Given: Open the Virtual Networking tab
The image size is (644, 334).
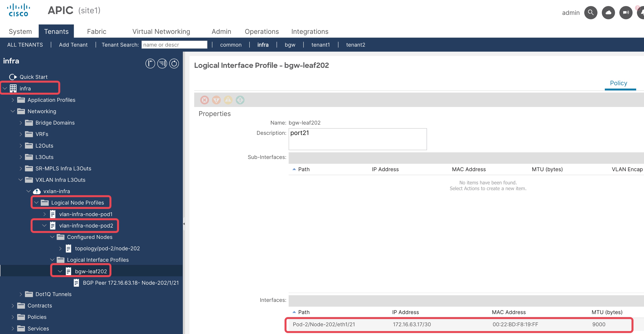Looking at the screenshot, I should tap(161, 32).
